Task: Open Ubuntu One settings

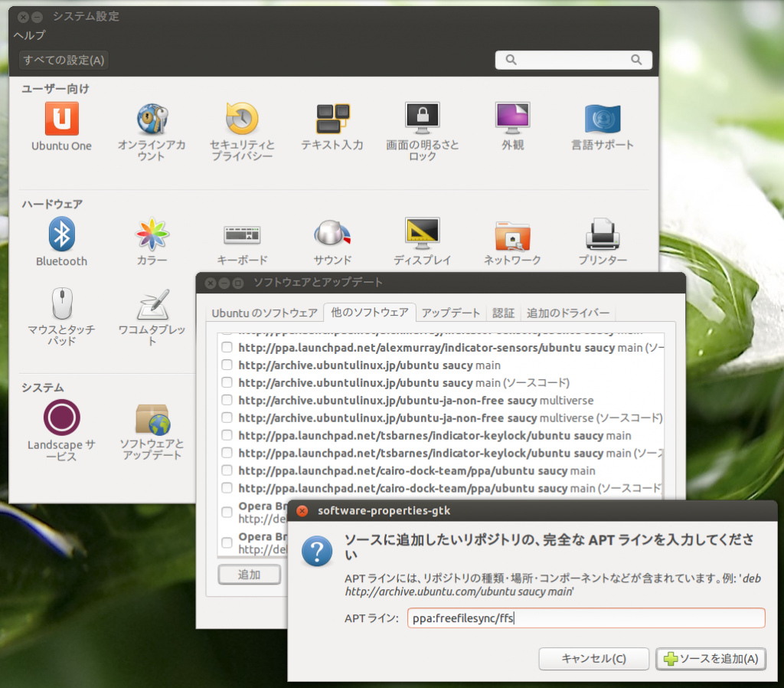Action: [x=61, y=126]
